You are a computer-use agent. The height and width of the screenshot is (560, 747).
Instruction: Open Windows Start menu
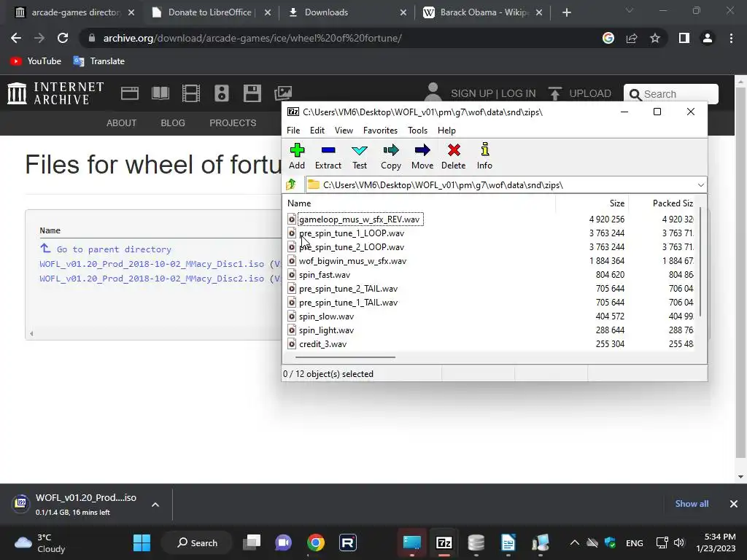point(142,542)
